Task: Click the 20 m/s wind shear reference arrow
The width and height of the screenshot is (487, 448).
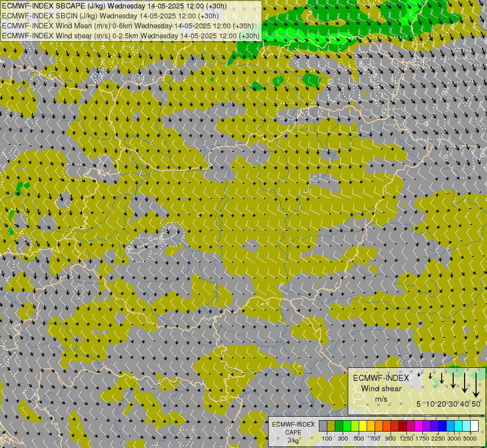Action: pyautogui.click(x=442, y=378)
